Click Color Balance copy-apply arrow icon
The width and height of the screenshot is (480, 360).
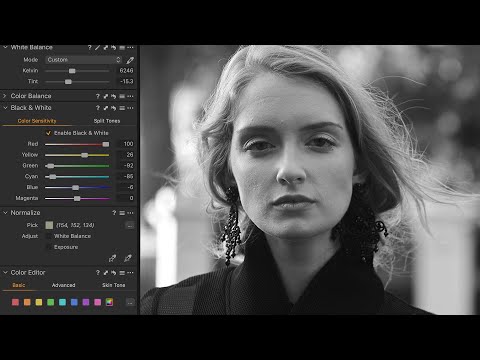tap(106, 96)
